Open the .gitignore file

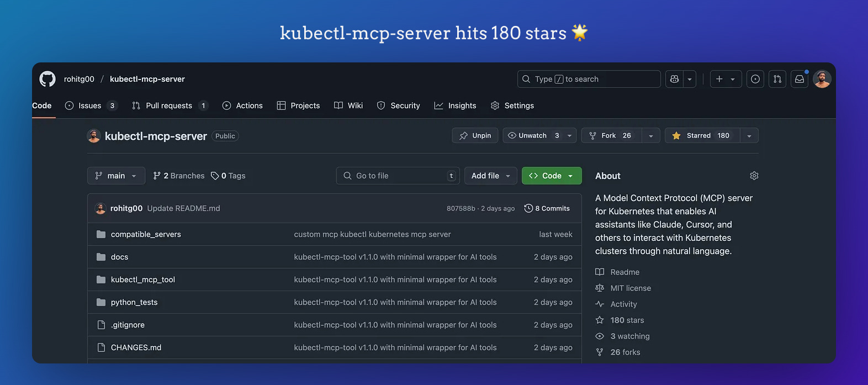tap(128, 325)
